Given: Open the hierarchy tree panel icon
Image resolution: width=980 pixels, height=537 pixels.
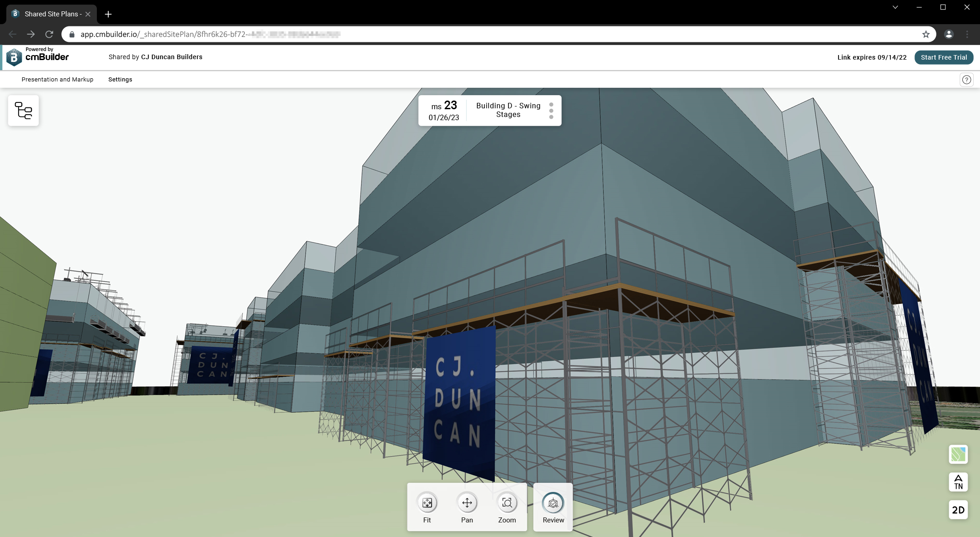Looking at the screenshot, I should click(x=23, y=111).
